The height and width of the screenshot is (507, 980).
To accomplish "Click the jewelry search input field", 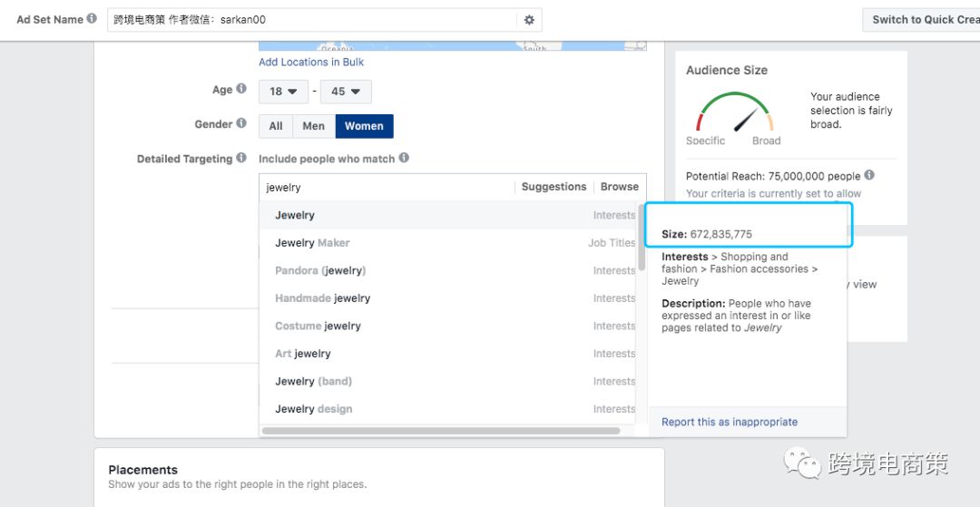I will pyautogui.click(x=386, y=188).
